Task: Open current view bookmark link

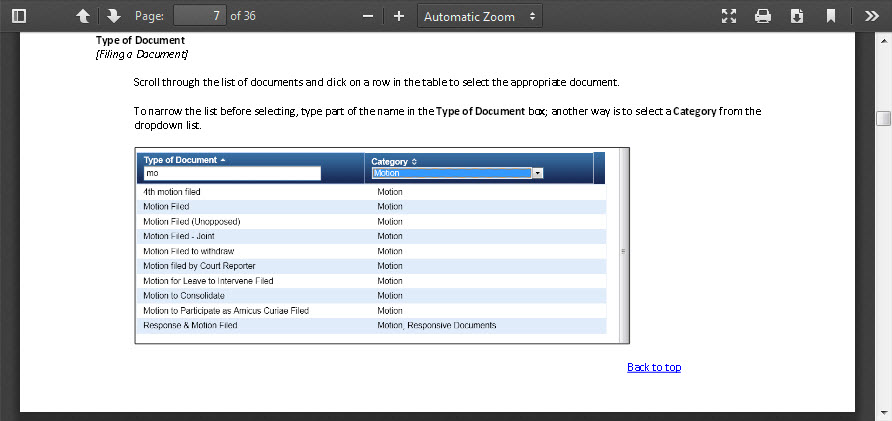Action: point(830,16)
